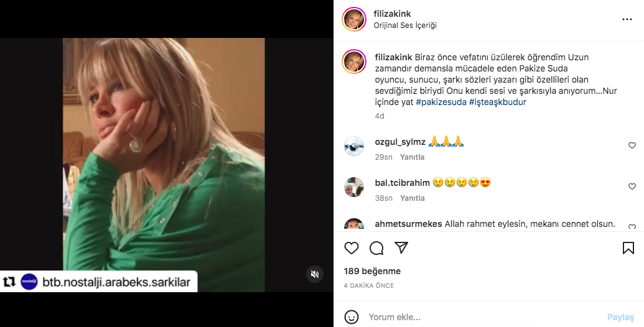Reply to bal.tcibrahim's comment

pyautogui.click(x=412, y=198)
